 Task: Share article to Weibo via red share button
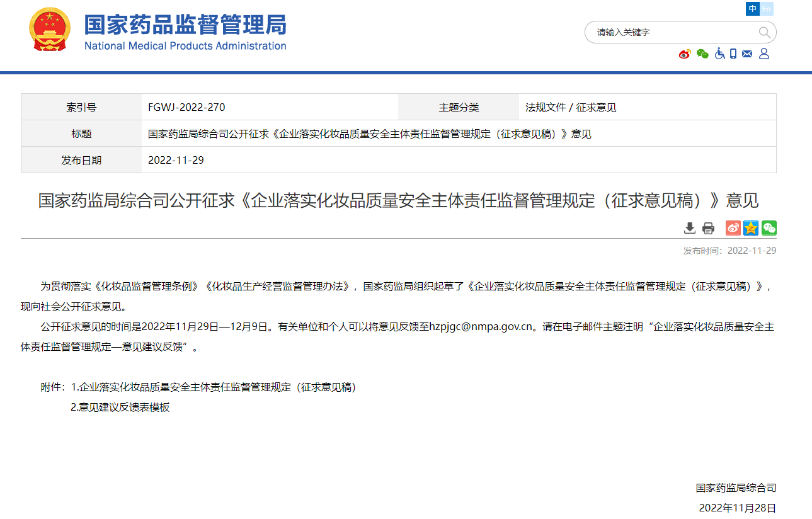(x=733, y=228)
